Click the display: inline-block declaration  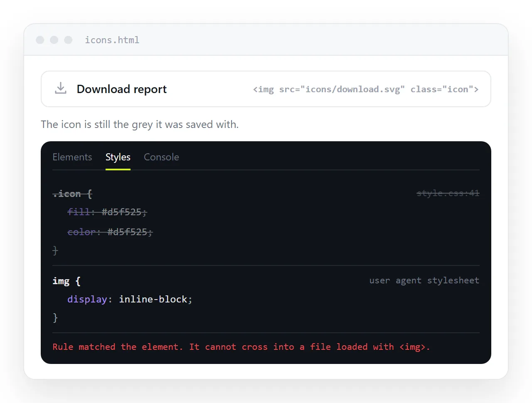click(130, 300)
